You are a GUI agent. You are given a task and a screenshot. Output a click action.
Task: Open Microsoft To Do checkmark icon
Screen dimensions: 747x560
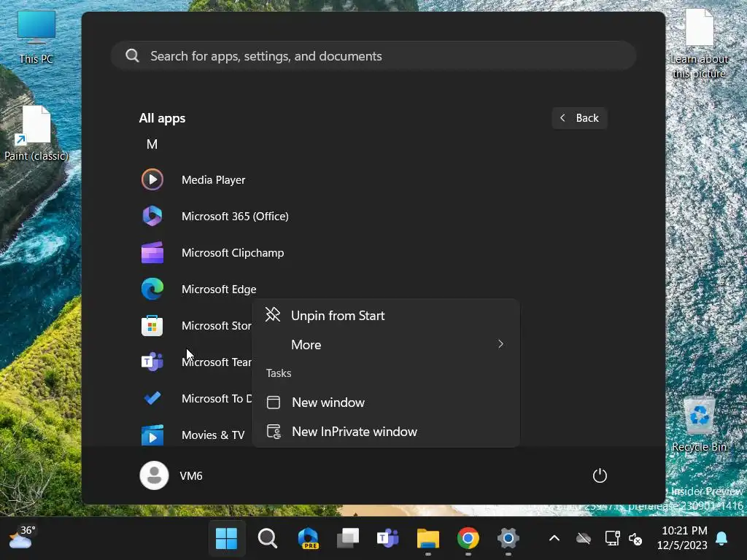pos(152,398)
